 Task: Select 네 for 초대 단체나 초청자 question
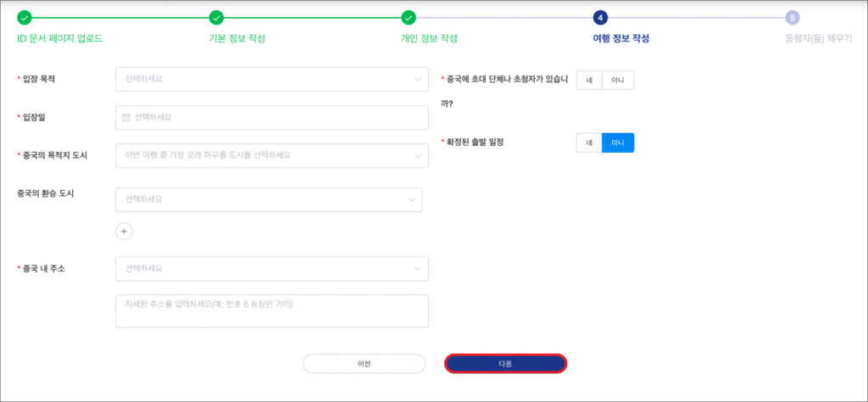click(588, 80)
